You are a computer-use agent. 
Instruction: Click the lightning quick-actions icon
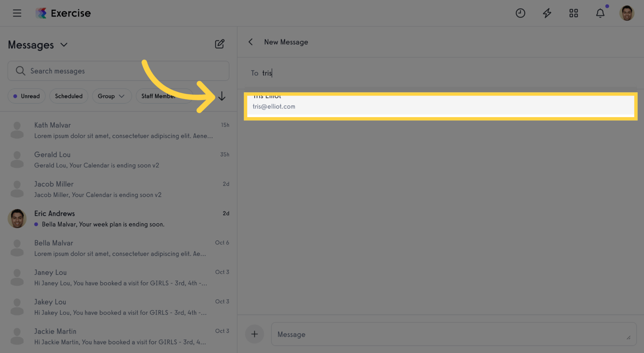coord(547,13)
